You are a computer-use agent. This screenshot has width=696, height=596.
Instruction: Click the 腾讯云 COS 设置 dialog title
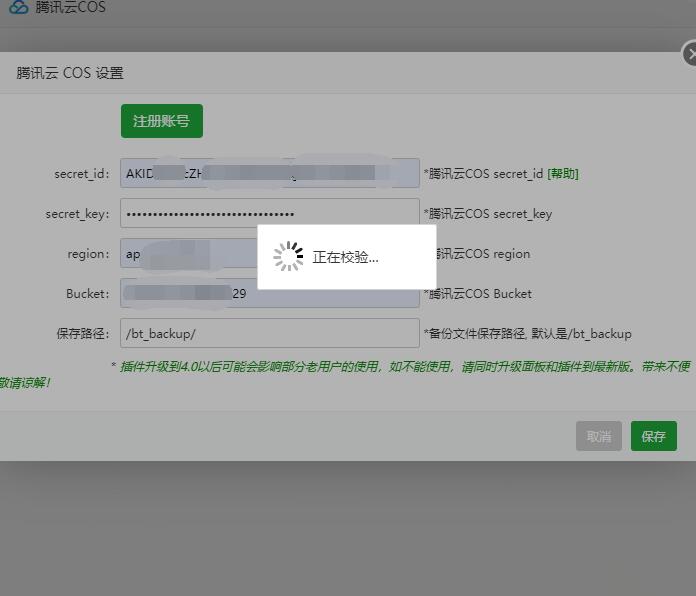pyautogui.click(x=70, y=73)
